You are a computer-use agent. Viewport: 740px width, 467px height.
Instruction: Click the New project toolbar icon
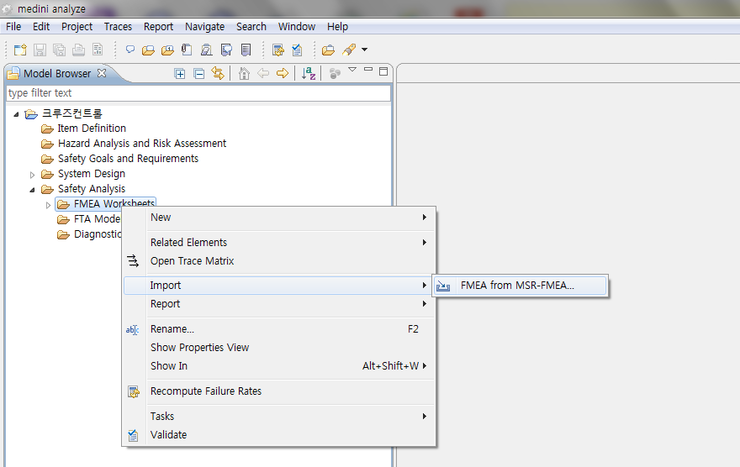pos(19,49)
